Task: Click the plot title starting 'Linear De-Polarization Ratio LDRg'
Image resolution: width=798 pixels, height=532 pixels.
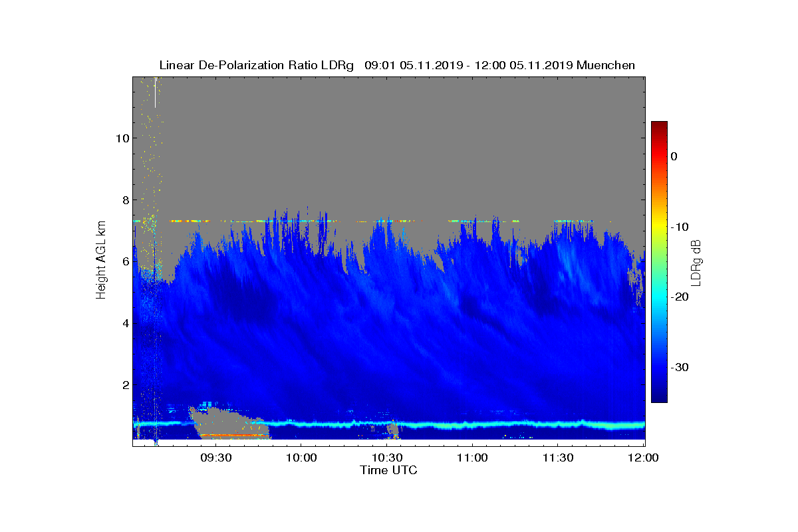Action: [397, 65]
